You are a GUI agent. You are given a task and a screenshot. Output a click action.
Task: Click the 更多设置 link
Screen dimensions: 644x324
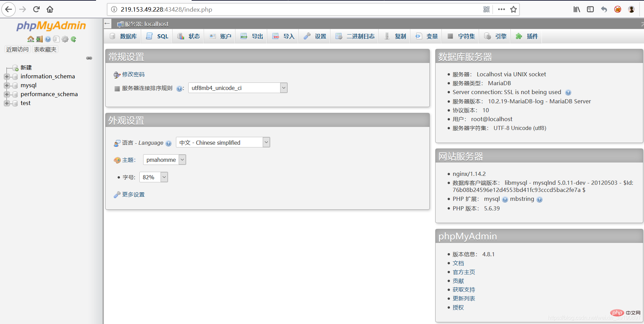tap(133, 194)
